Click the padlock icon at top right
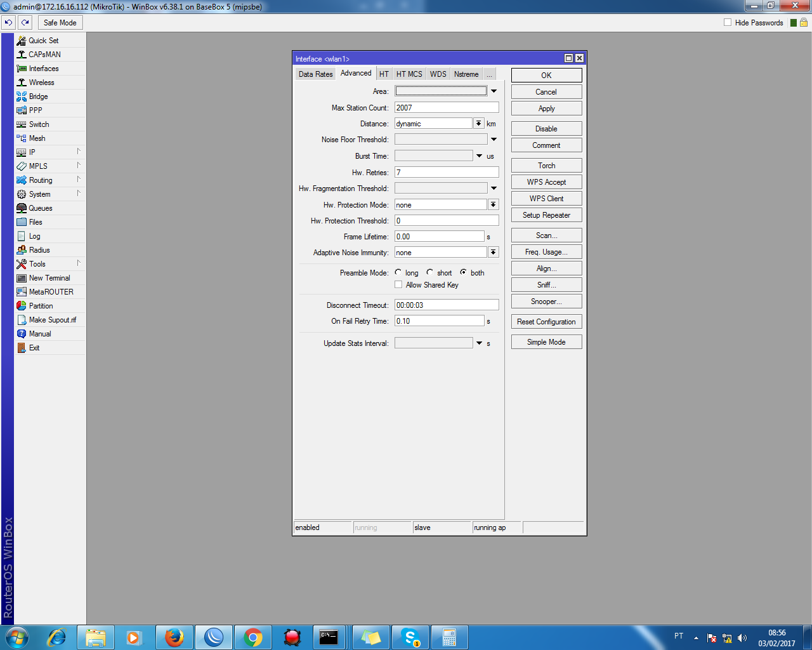 [x=804, y=22]
